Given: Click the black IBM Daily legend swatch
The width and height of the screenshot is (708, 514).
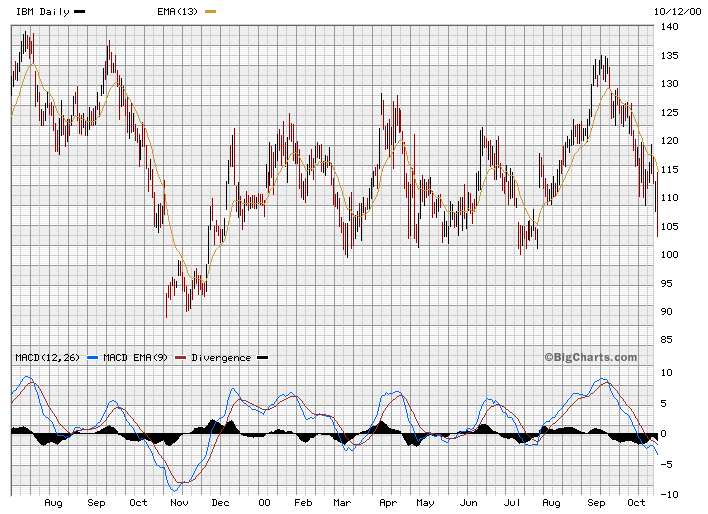Looking at the screenshot, I should pyautogui.click(x=80, y=11).
